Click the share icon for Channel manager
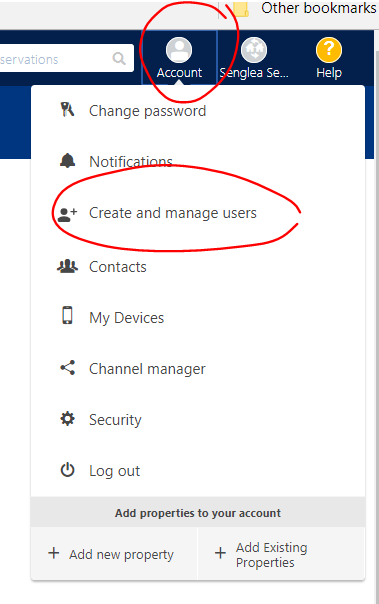 67,368
